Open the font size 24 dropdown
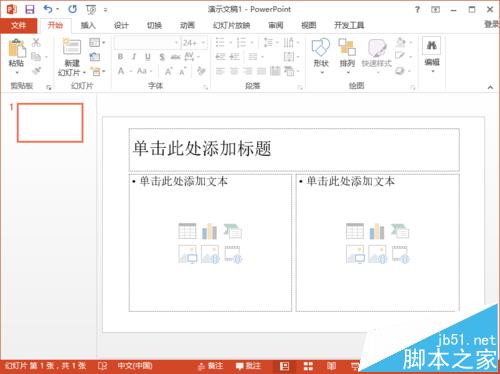Image resolution: width=500 pixels, height=374 pixels. (x=203, y=43)
